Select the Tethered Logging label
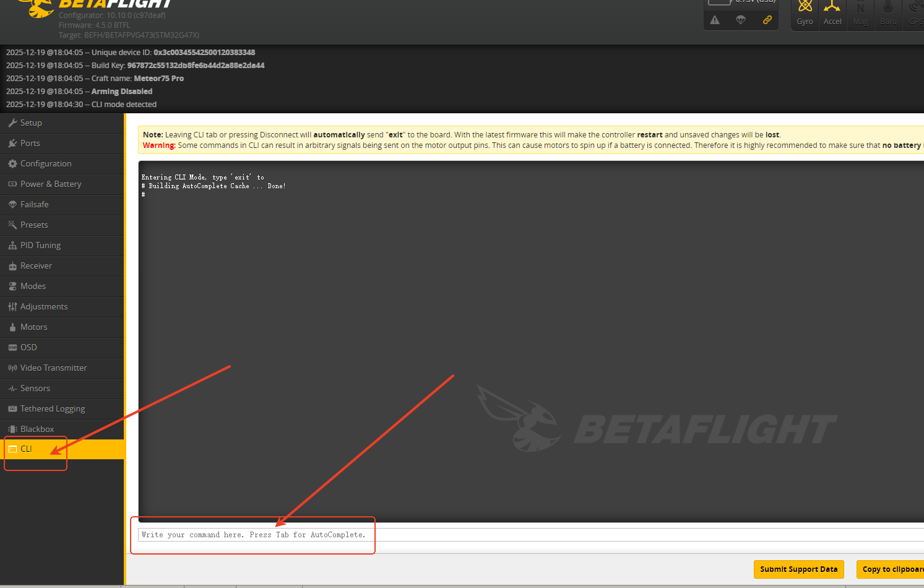The height and width of the screenshot is (588, 924). click(x=53, y=409)
